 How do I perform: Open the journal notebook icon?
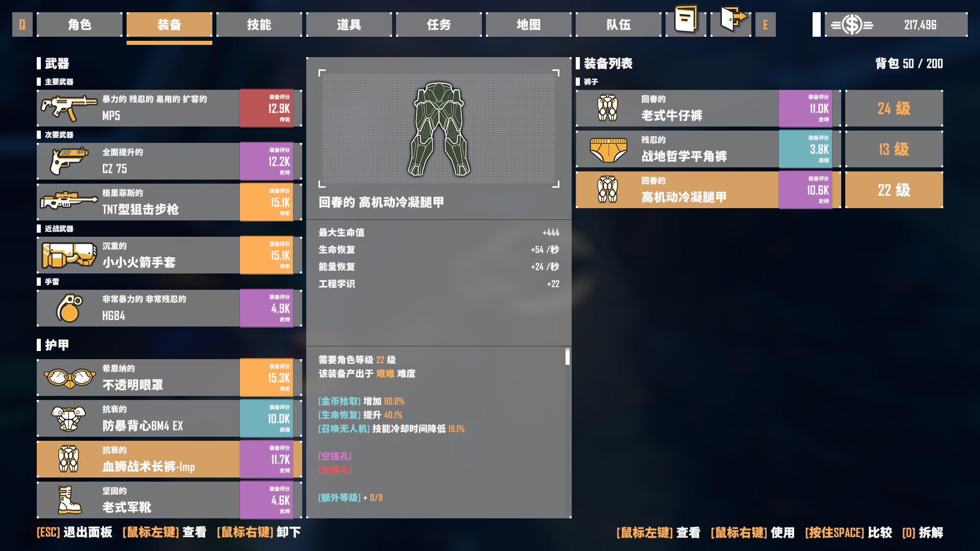pyautogui.click(x=685, y=20)
